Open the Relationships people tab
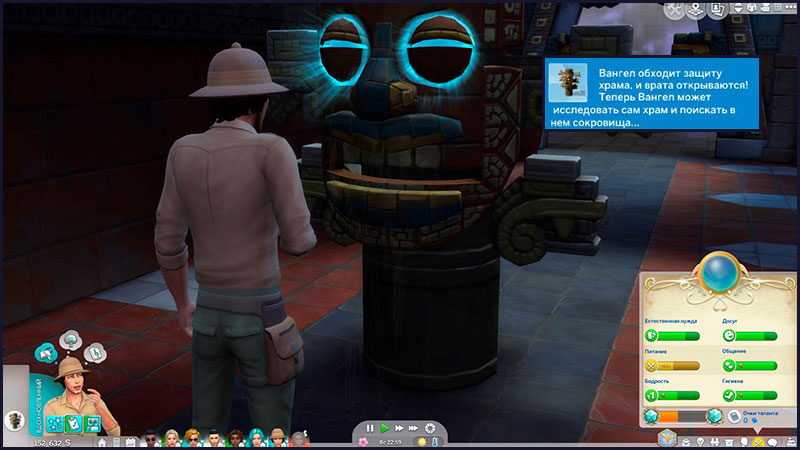 (x=715, y=442)
